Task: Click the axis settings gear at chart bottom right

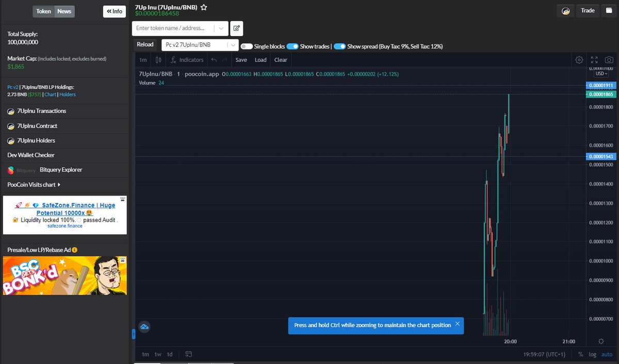Action: [x=601, y=341]
